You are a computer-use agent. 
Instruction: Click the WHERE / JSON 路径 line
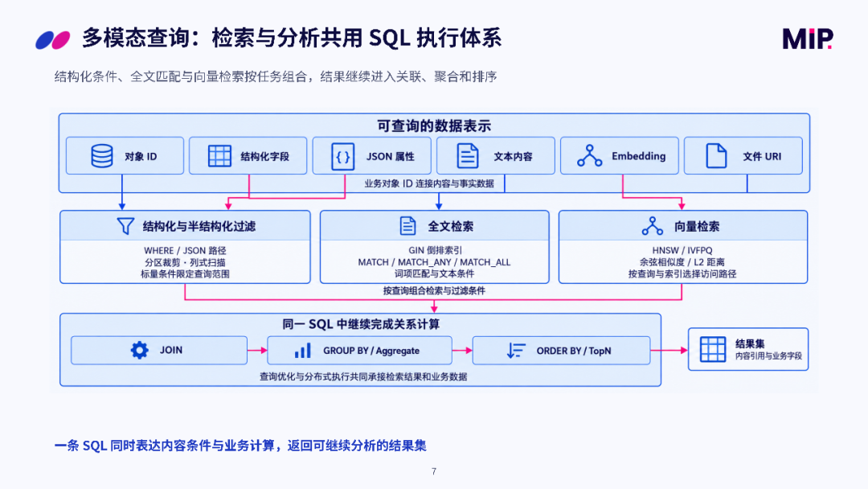(x=185, y=250)
